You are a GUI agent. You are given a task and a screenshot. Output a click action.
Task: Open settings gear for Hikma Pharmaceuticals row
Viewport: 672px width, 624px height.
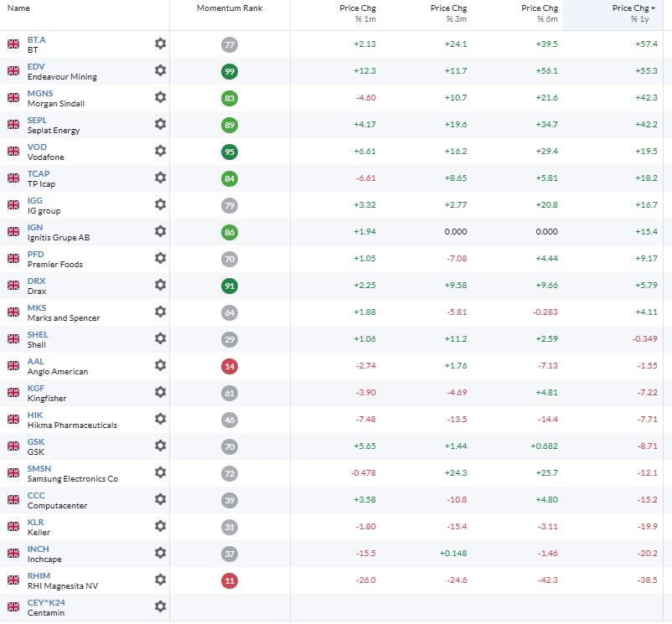pos(160,419)
